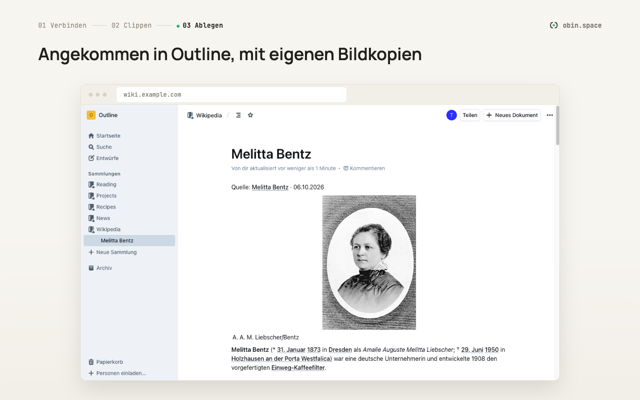The height and width of the screenshot is (400, 640).
Task: Click step 03 Ablegen
Action: coord(202,25)
